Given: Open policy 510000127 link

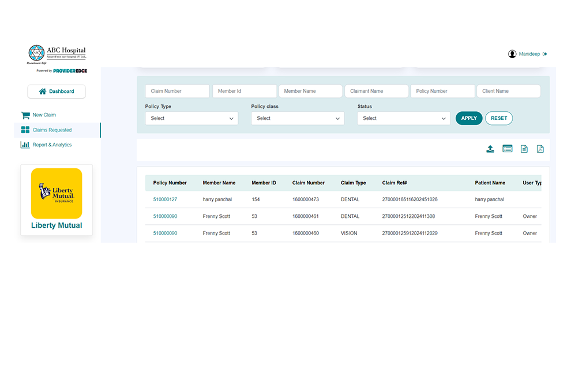Looking at the screenshot, I should [x=165, y=199].
